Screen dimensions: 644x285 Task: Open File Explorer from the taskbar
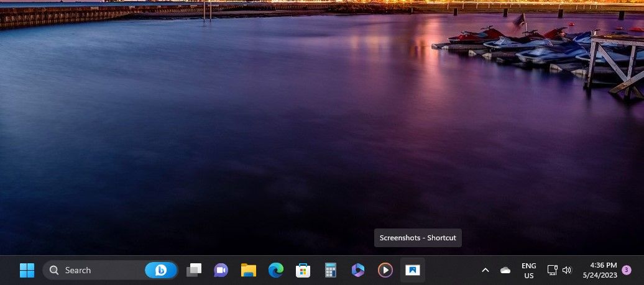click(x=249, y=270)
